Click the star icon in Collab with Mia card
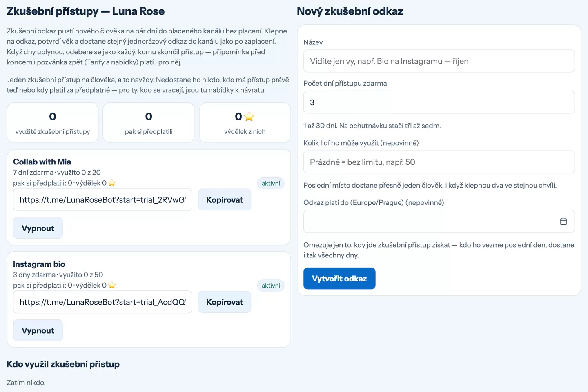The image size is (588, 392). coord(112,183)
